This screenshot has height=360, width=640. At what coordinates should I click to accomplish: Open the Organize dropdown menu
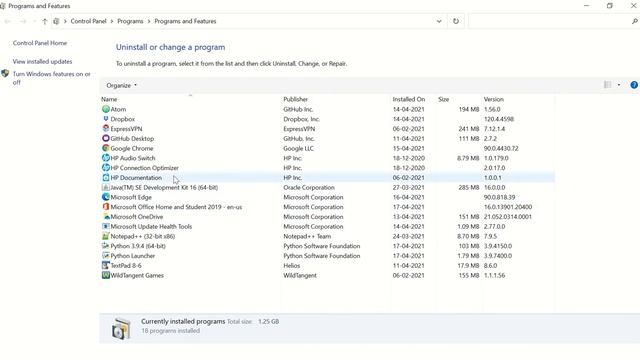point(121,85)
